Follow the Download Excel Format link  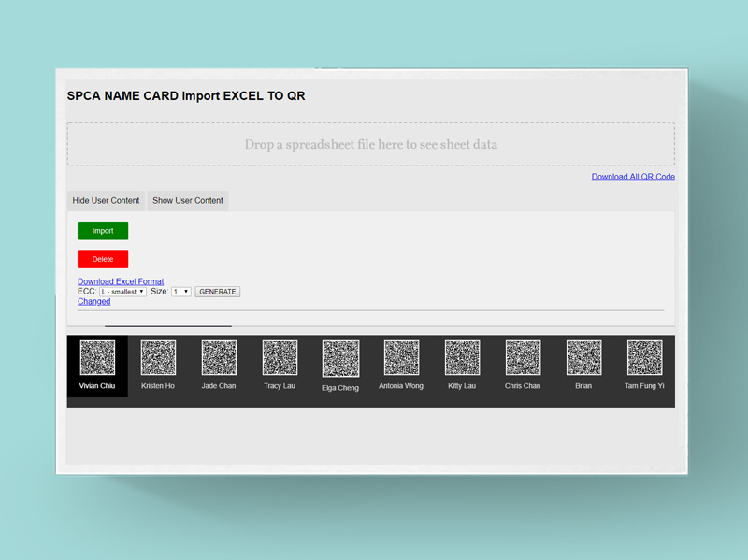pyautogui.click(x=121, y=281)
